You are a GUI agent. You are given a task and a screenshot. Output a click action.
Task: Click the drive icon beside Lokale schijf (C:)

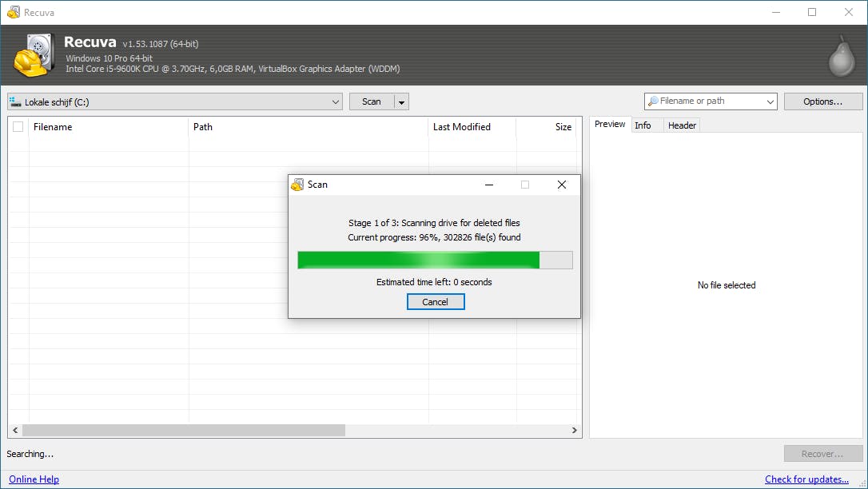[15, 101]
